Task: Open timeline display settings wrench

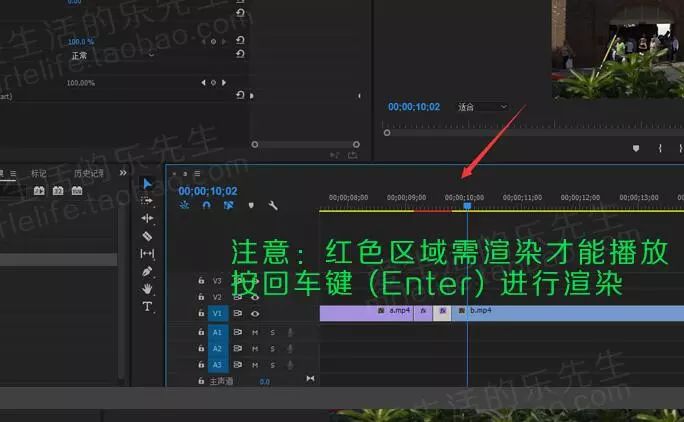Action: [x=273, y=205]
